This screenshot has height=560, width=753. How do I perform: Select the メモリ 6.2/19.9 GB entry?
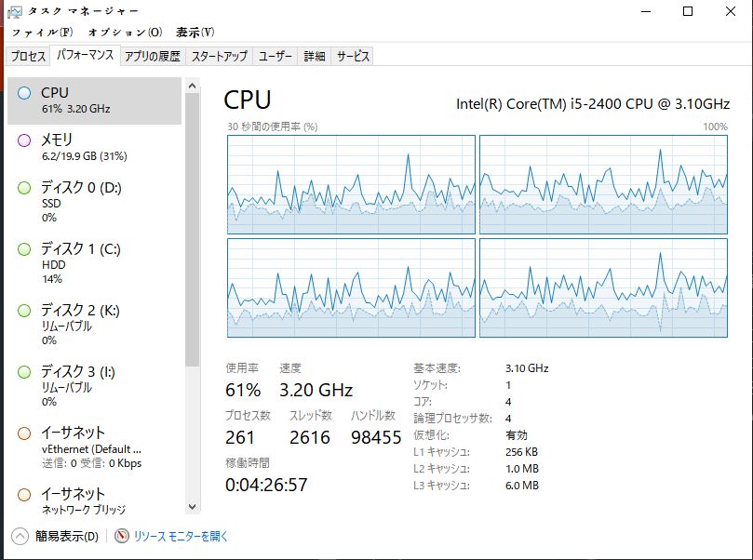tap(95, 148)
